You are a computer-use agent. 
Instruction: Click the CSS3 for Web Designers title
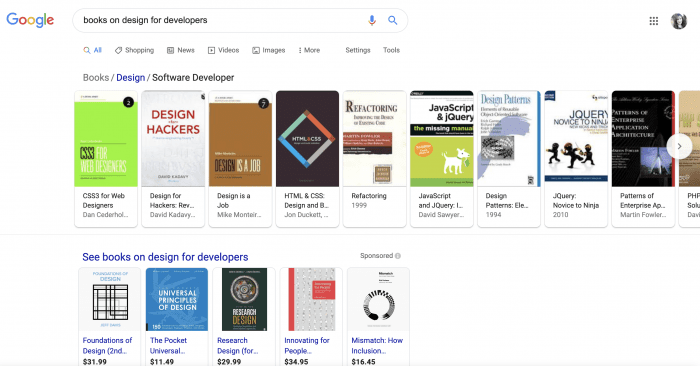(104, 200)
